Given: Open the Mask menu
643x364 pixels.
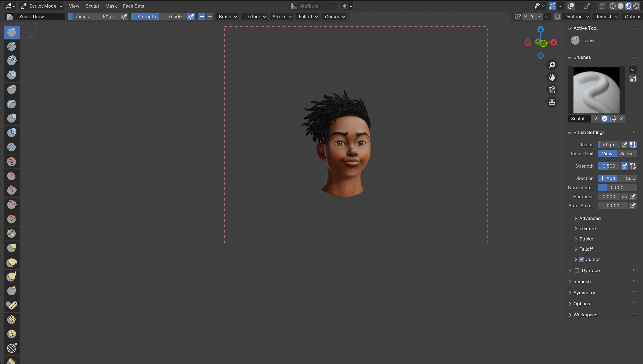Looking at the screenshot, I should pos(111,6).
